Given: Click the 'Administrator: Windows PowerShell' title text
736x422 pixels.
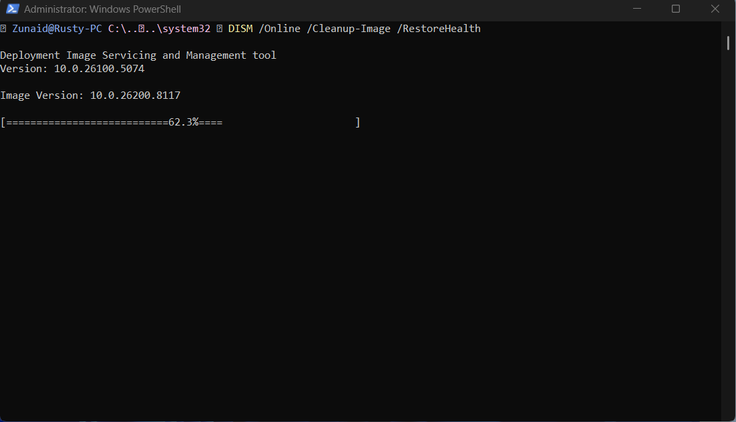Looking at the screenshot, I should pyautogui.click(x=102, y=9).
